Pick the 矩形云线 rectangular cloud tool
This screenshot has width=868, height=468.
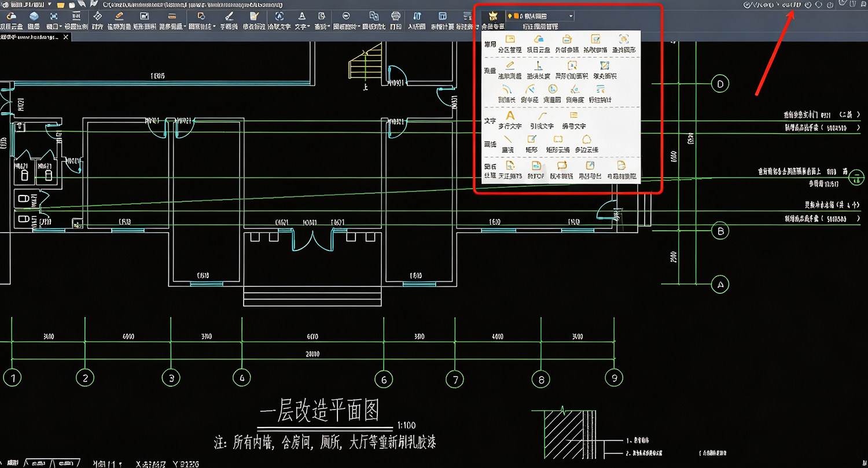pyautogui.click(x=558, y=144)
